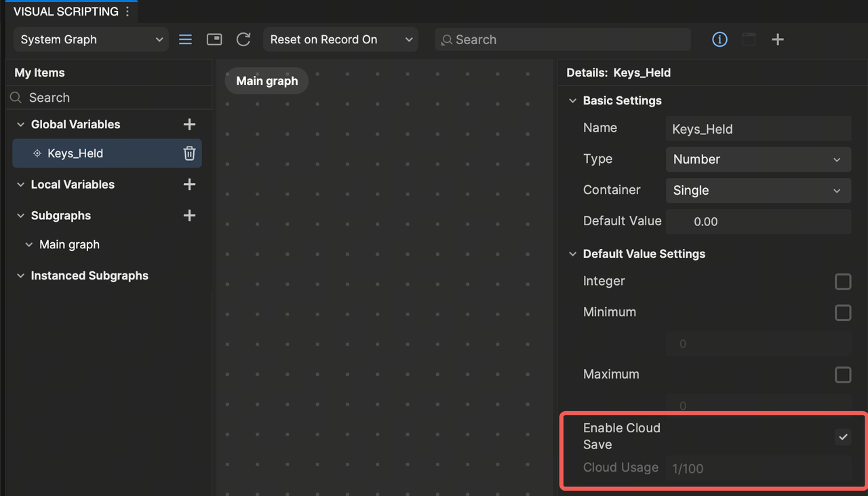Click the info details icon
This screenshot has height=496, width=868.
(x=719, y=39)
